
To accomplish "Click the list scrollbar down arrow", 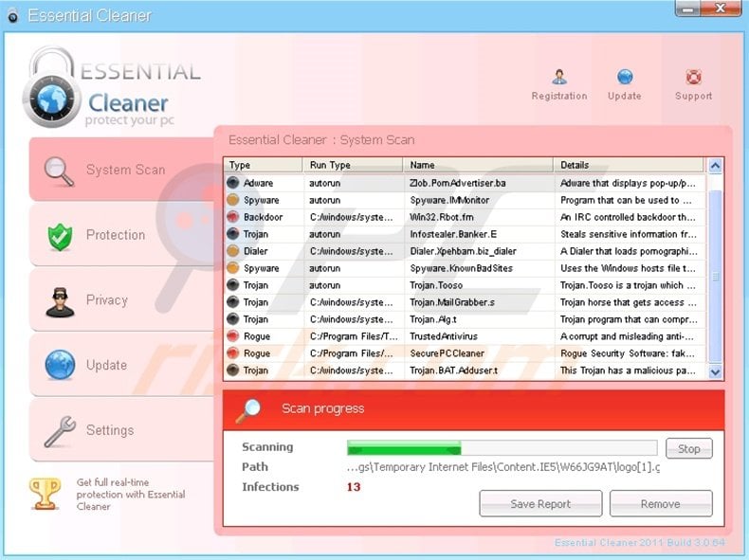I will point(715,371).
